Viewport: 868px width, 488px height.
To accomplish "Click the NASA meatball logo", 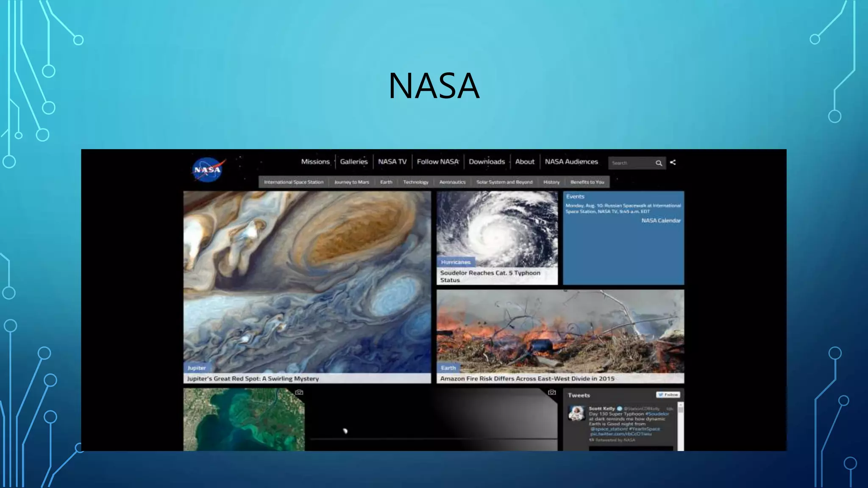I will point(208,170).
